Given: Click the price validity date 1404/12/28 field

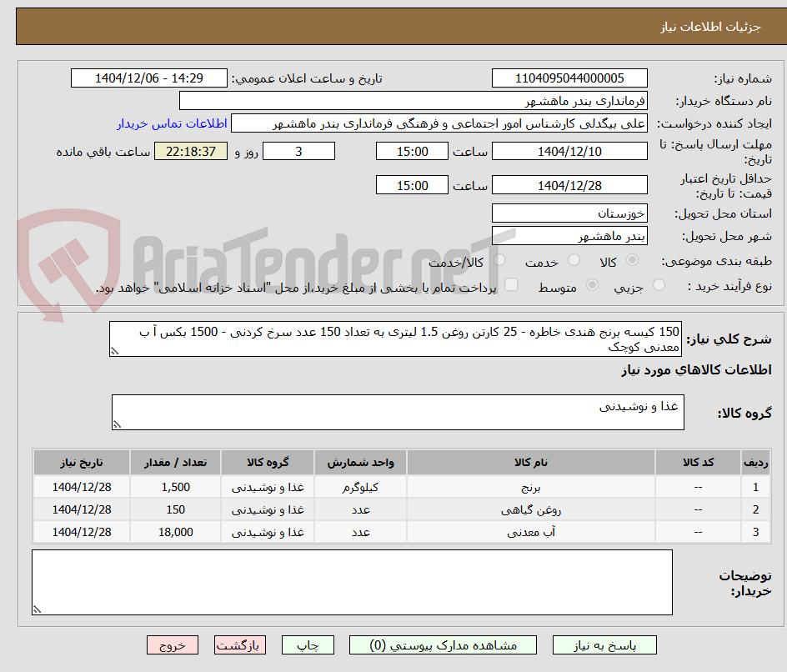Looking at the screenshot, I should 569,185.
